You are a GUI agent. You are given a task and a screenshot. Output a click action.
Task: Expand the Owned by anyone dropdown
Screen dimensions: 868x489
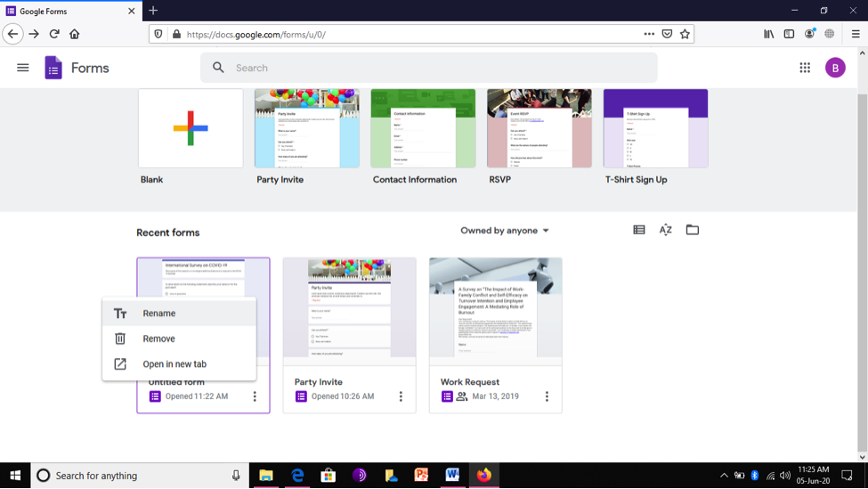(x=504, y=231)
